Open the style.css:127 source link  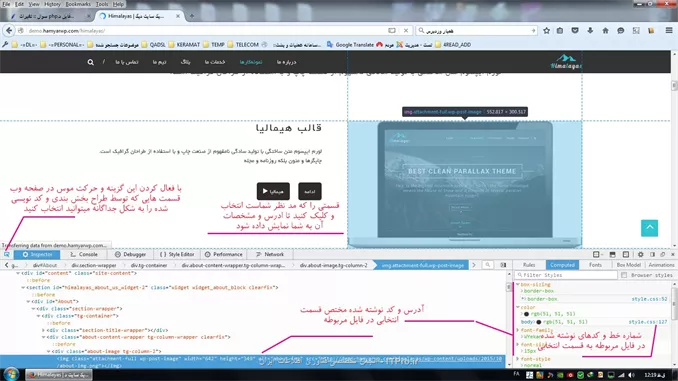tap(647, 322)
